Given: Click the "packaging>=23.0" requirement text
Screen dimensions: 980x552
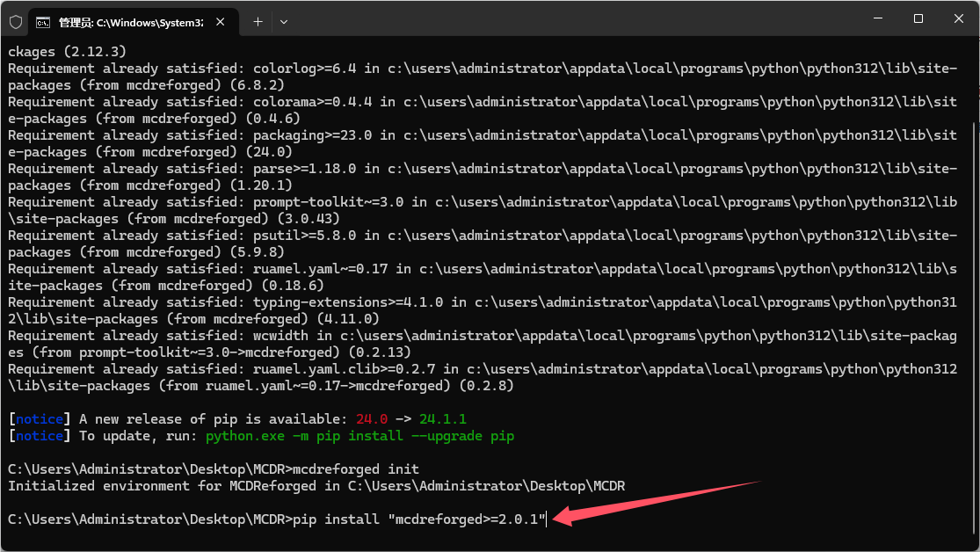Looking at the screenshot, I should (x=313, y=135).
